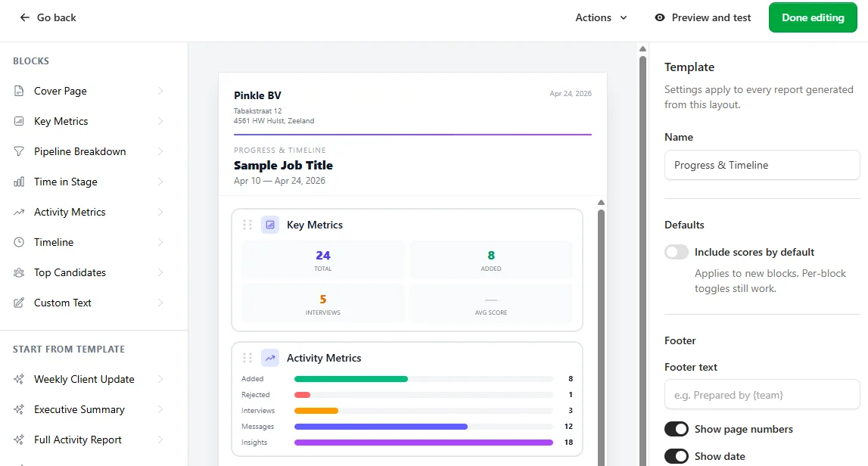
Task: Click the Time in Stage bar-chart icon
Action: [x=19, y=182]
